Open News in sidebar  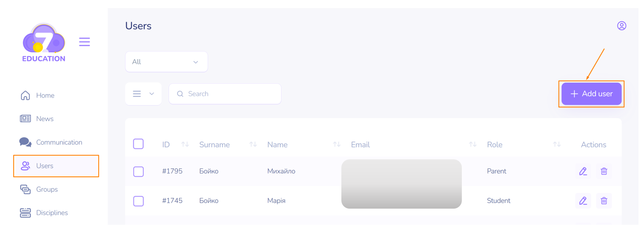pyautogui.click(x=37, y=119)
